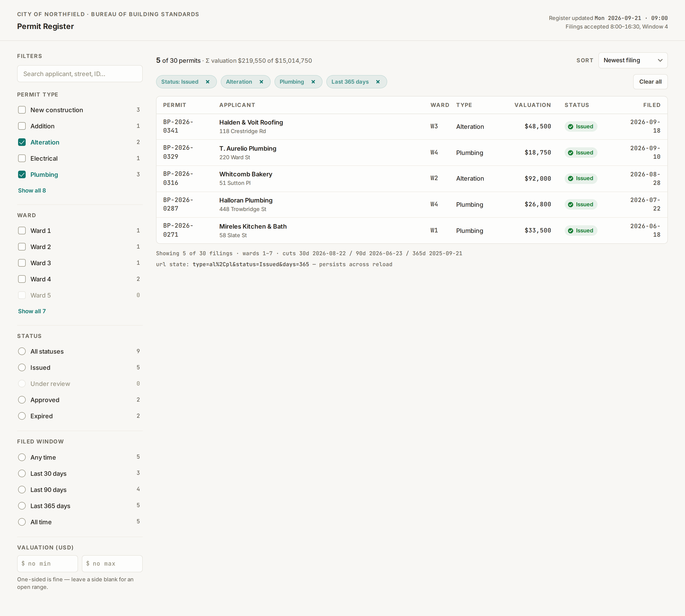Uncheck the Plumbing permit type
This screenshot has height=616, width=685.
(x=22, y=175)
